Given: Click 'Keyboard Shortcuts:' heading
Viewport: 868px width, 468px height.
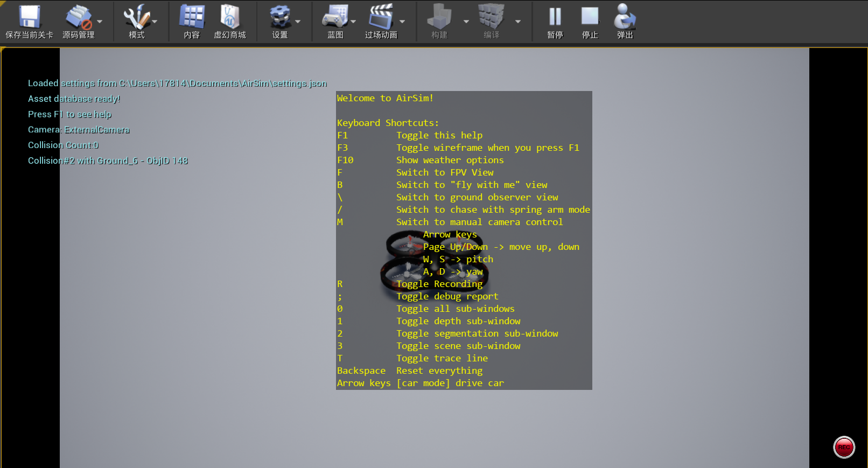Looking at the screenshot, I should [x=388, y=123].
